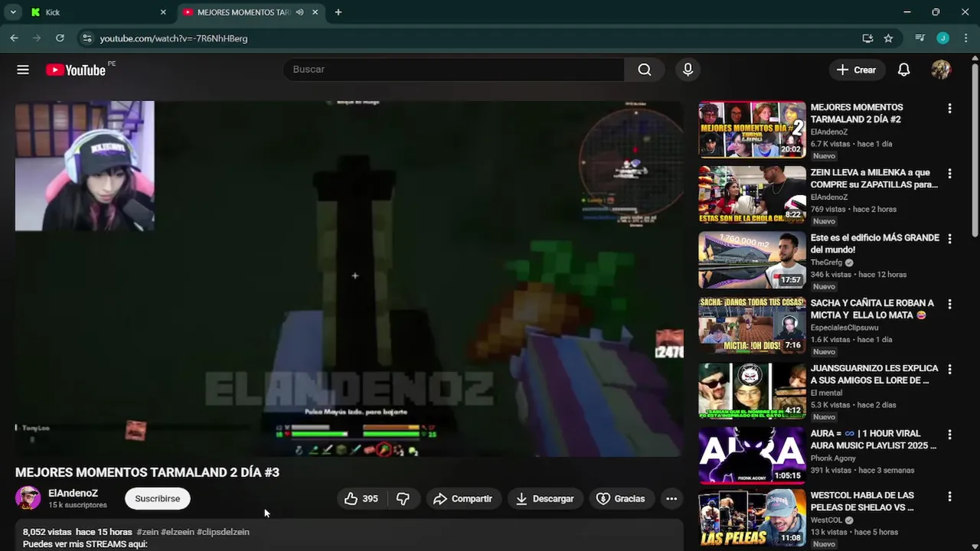
Task: Open TheGrefg edificio video thumbnail
Action: (x=752, y=259)
